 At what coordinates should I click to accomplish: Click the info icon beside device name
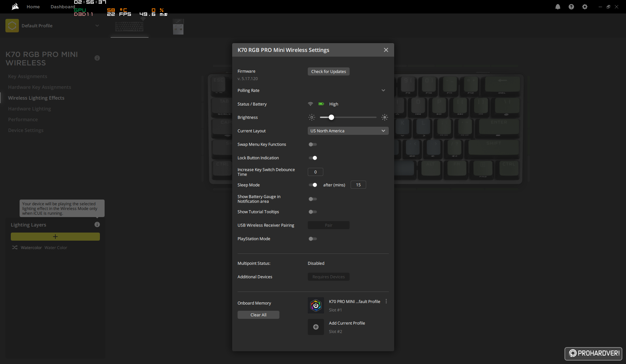pyautogui.click(x=97, y=58)
